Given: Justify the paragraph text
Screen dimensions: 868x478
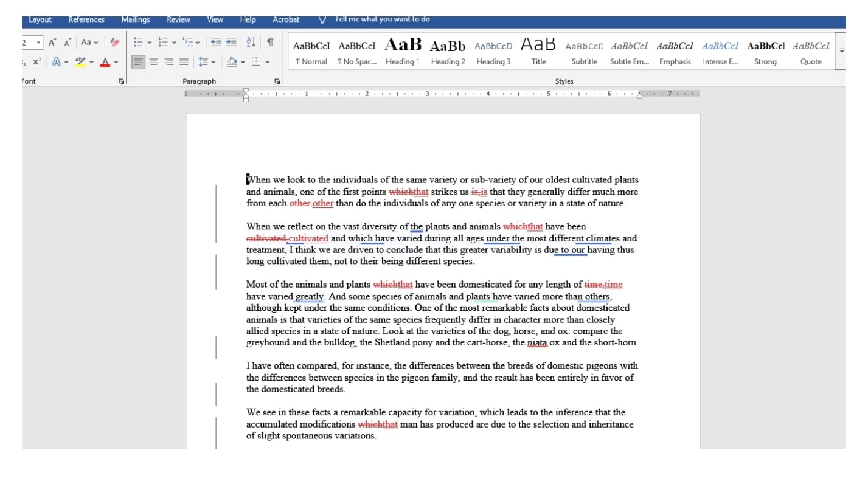Looking at the screenshot, I should click(x=184, y=61).
